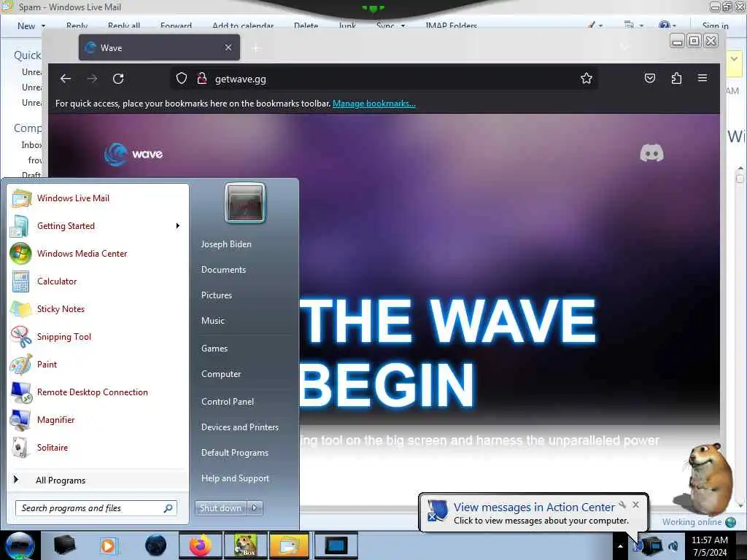Open the Shut down options arrow
Image resolution: width=747 pixels, height=560 pixels.
[255, 508]
